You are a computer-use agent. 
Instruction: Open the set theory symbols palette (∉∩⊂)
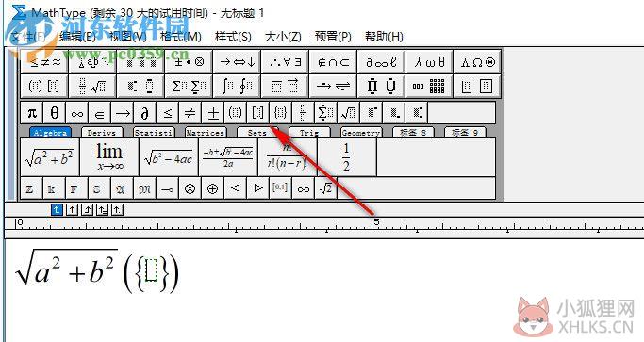333,62
